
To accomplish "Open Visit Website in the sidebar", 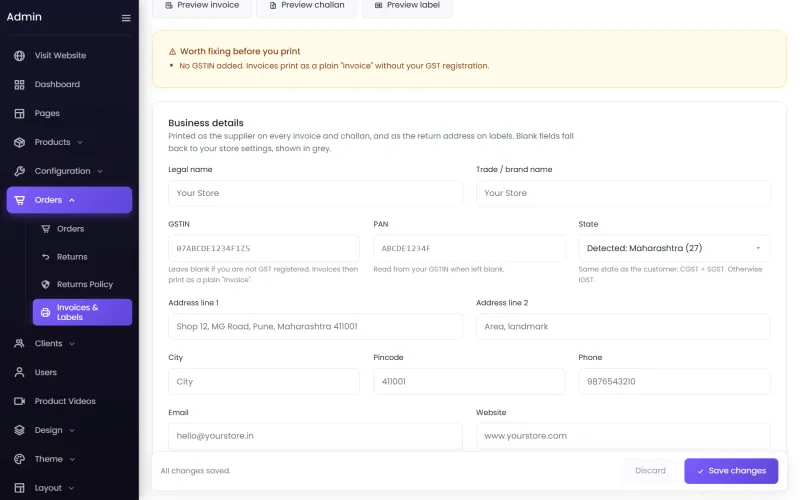I will (69, 56).
